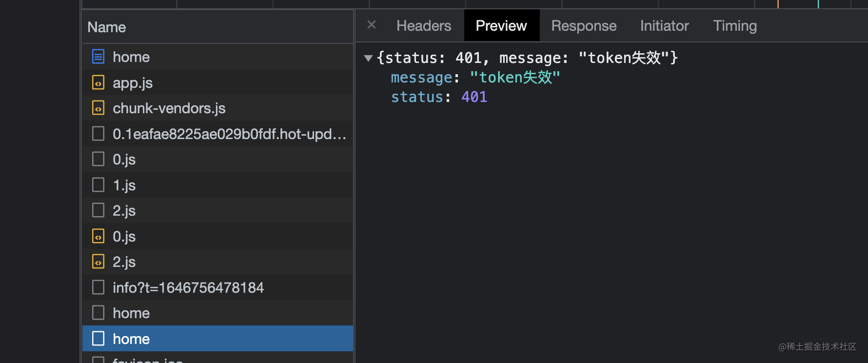The width and height of the screenshot is (868, 363).
Task: Switch to the Headers tab
Action: pyautogui.click(x=424, y=26)
